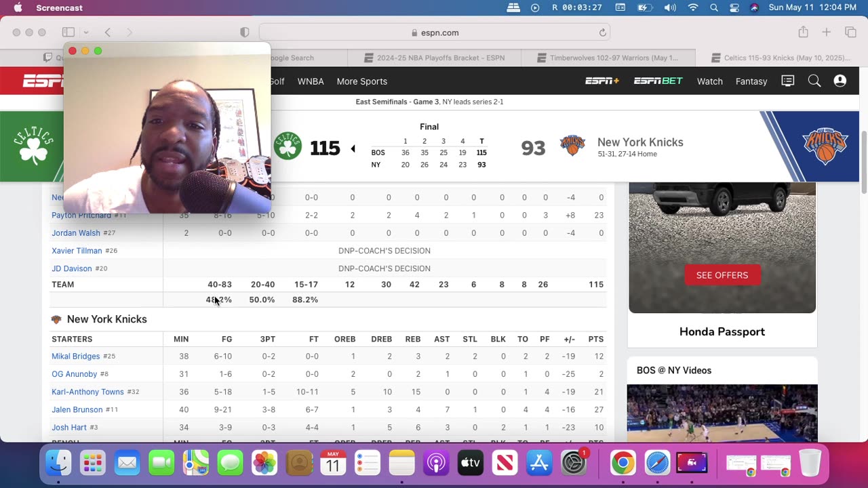
Task: Open Maps from the Dock
Action: click(195, 463)
